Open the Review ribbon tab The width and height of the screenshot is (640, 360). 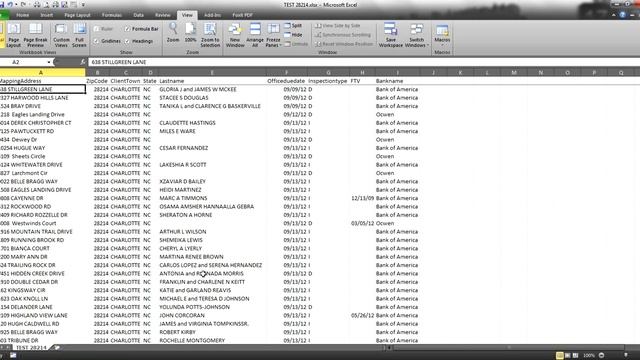click(x=162, y=15)
